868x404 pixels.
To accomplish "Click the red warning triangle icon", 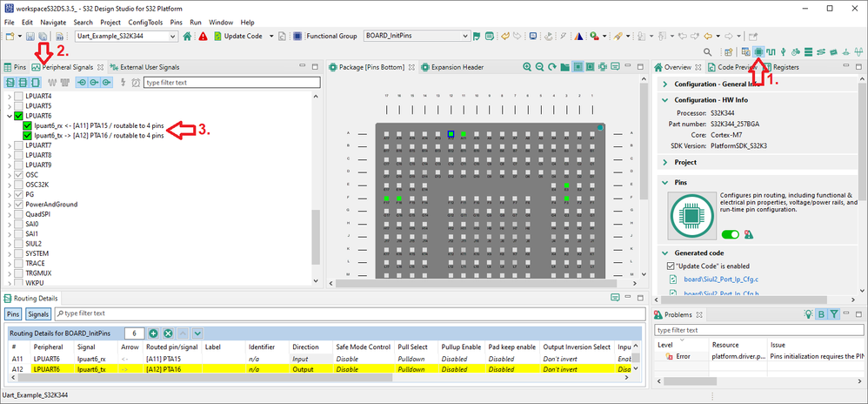I will click(x=204, y=36).
